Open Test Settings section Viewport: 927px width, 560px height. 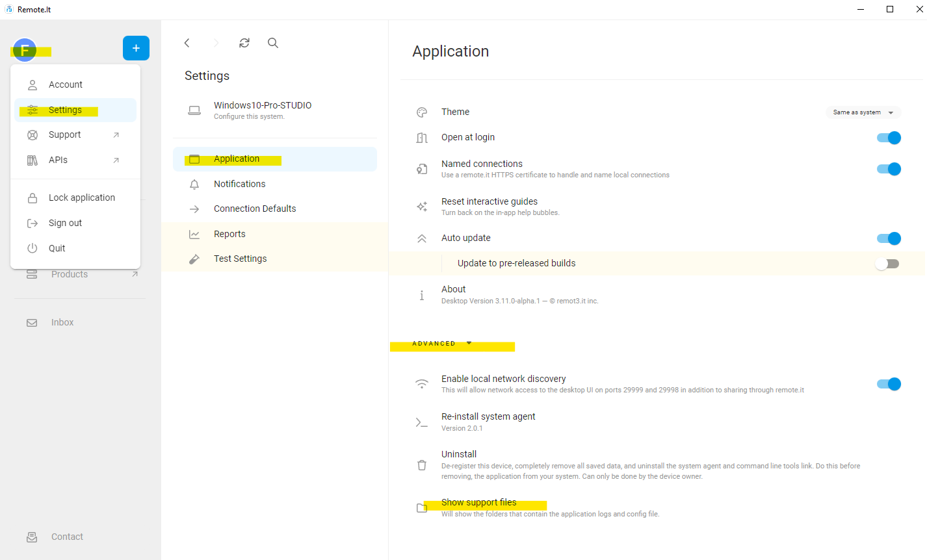click(275, 259)
